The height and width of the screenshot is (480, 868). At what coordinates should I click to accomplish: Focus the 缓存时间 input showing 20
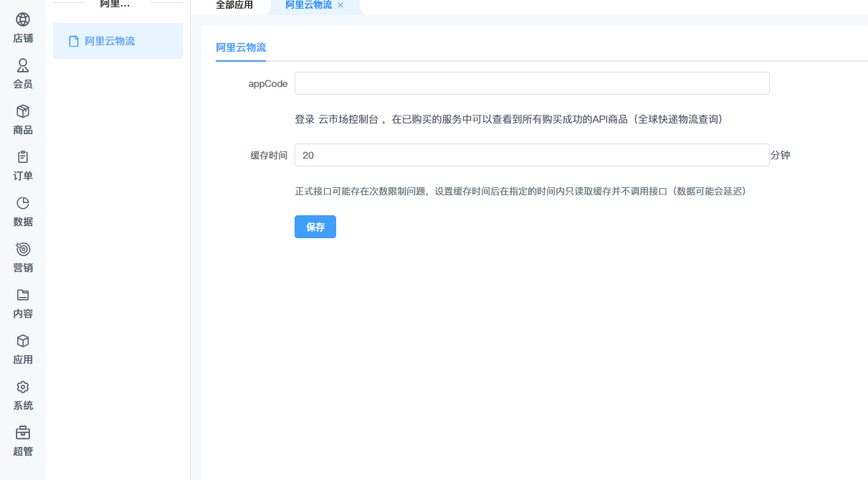click(x=532, y=155)
